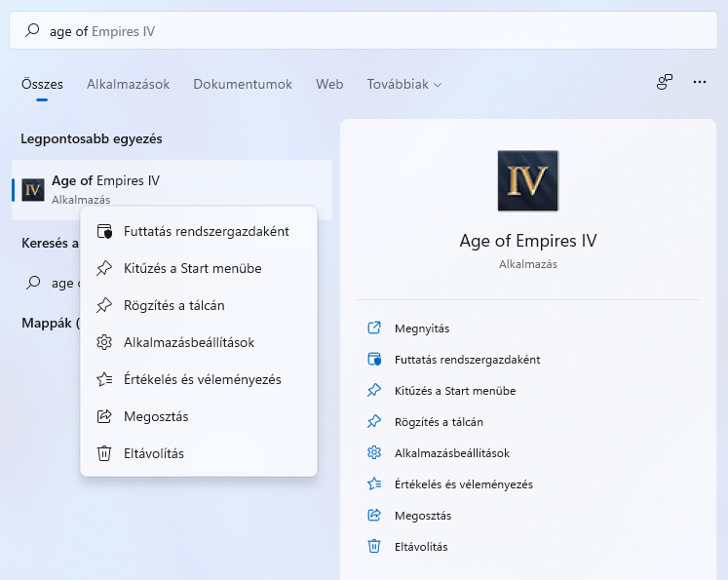The width and height of the screenshot is (728, 580).
Task: Click the pin icon for Rögzítés a tálcán in right panel
Action: click(374, 422)
